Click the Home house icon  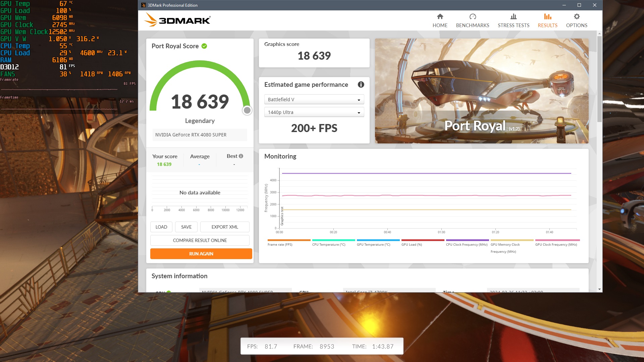coord(440,17)
